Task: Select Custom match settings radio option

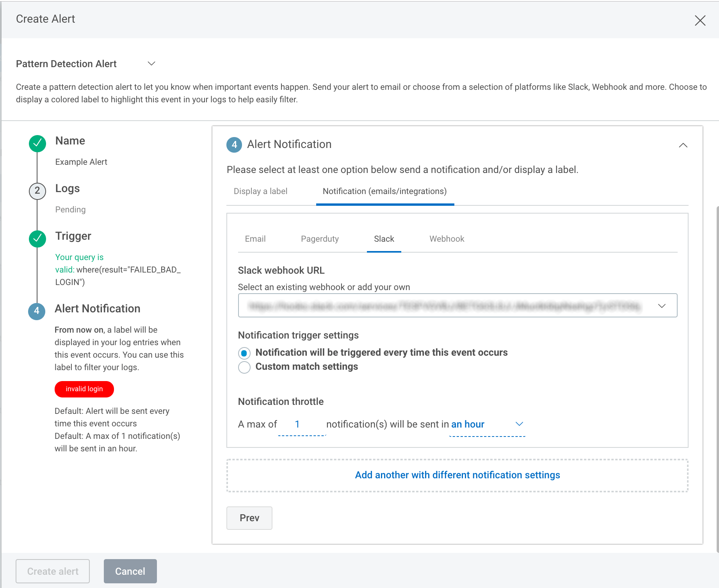Action: click(244, 367)
